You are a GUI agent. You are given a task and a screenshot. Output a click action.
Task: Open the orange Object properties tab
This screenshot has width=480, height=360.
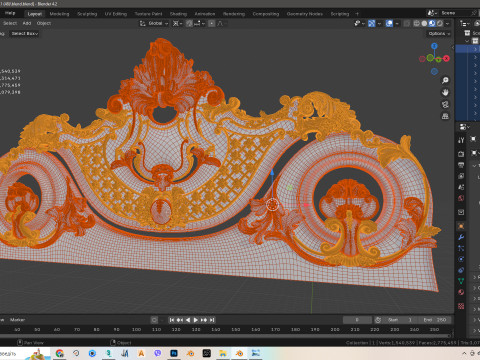pos(461,226)
